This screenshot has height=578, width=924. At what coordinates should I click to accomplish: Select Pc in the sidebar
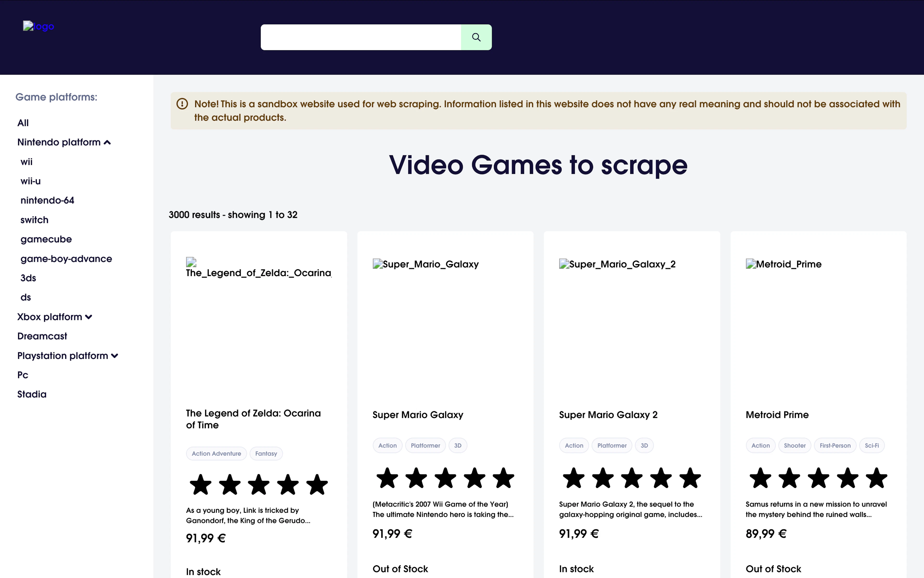[23, 375]
